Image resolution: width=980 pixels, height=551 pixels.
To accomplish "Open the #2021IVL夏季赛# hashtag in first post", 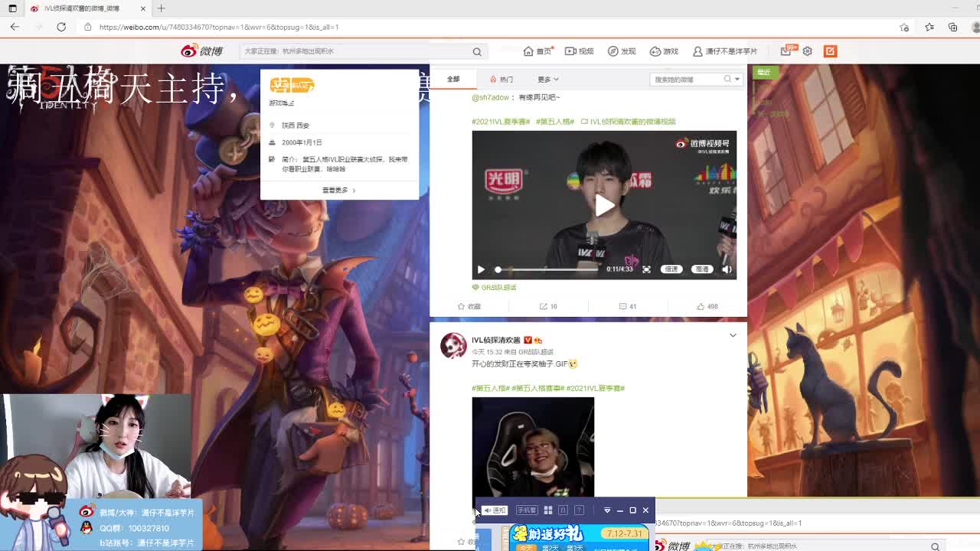I will point(501,122).
